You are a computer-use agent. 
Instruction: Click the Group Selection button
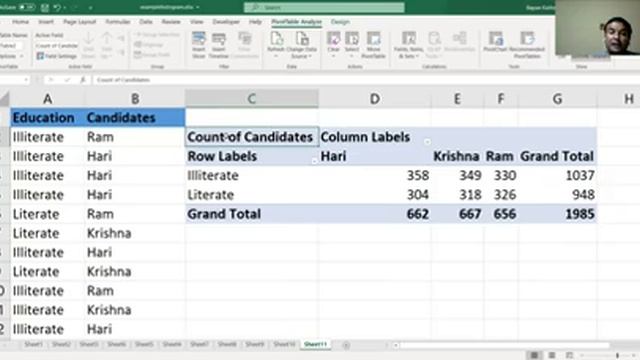pos(157,35)
